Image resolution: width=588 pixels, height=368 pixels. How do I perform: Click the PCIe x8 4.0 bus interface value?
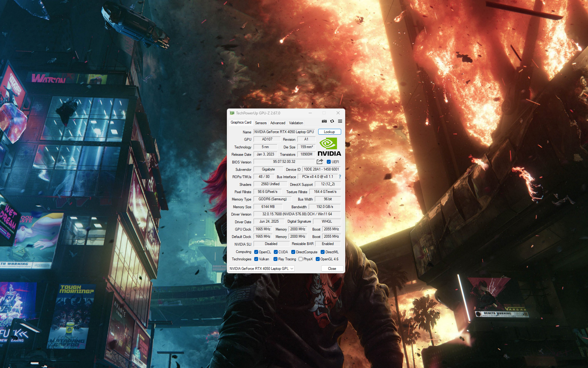pyautogui.click(x=318, y=177)
